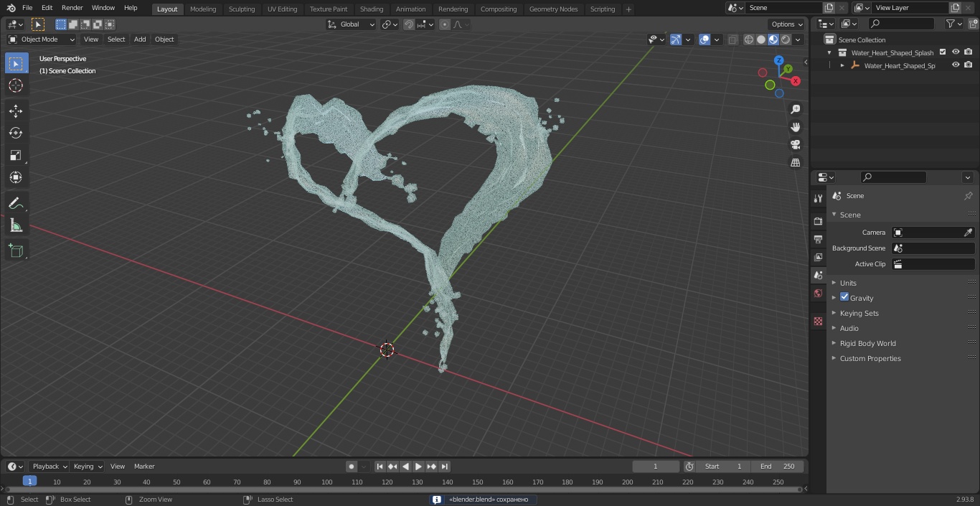Click the pan view hand icon

pos(796,127)
